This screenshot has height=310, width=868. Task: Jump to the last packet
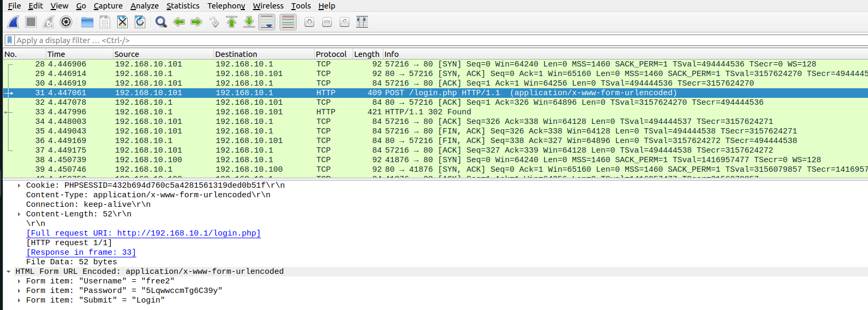click(x=249, y=22)
